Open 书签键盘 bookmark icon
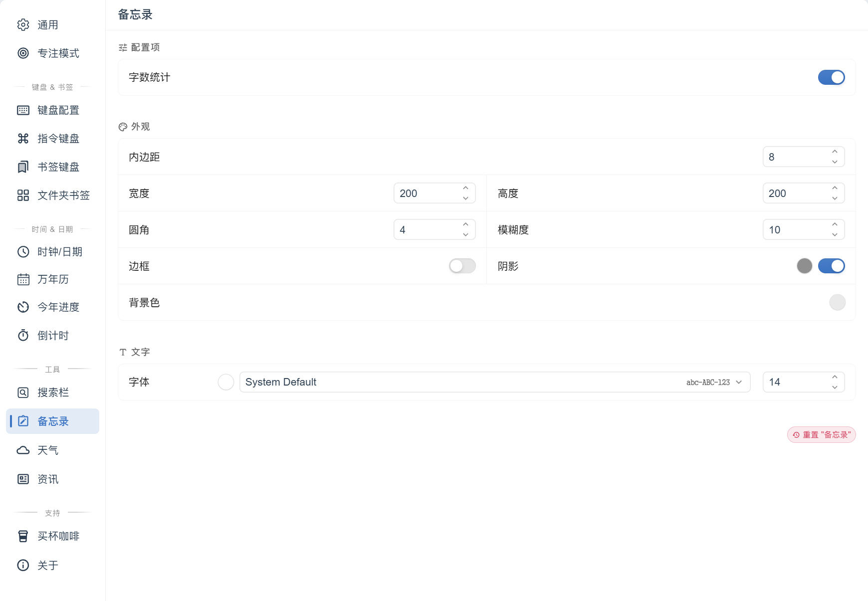This screenshot has width=868, height=601. [x=23, y=167]
